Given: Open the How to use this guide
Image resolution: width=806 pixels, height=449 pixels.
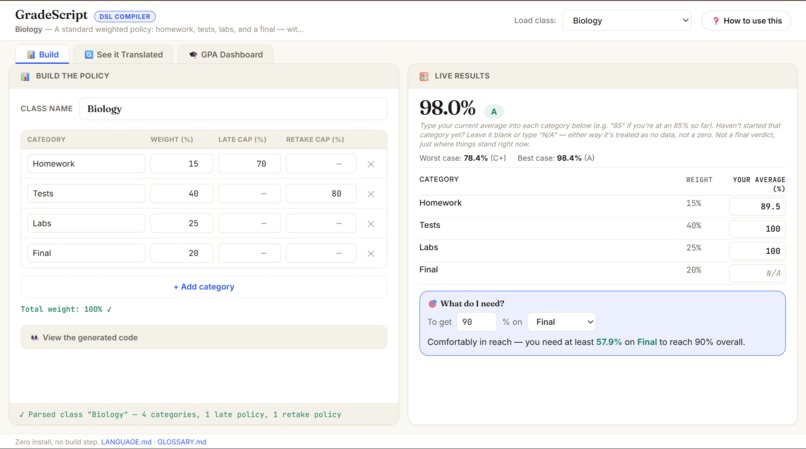Looking at the screenshot, I should [x=746, y=21].
